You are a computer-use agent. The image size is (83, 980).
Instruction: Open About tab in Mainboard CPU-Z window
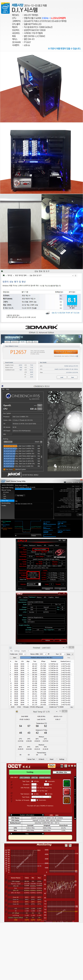click(x=57, y=597)
